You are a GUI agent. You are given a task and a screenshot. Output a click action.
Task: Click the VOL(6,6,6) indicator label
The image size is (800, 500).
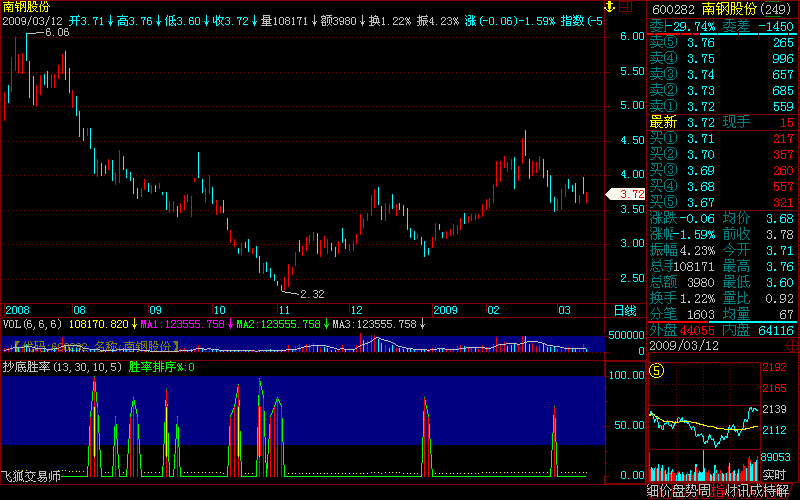point(32,324)
